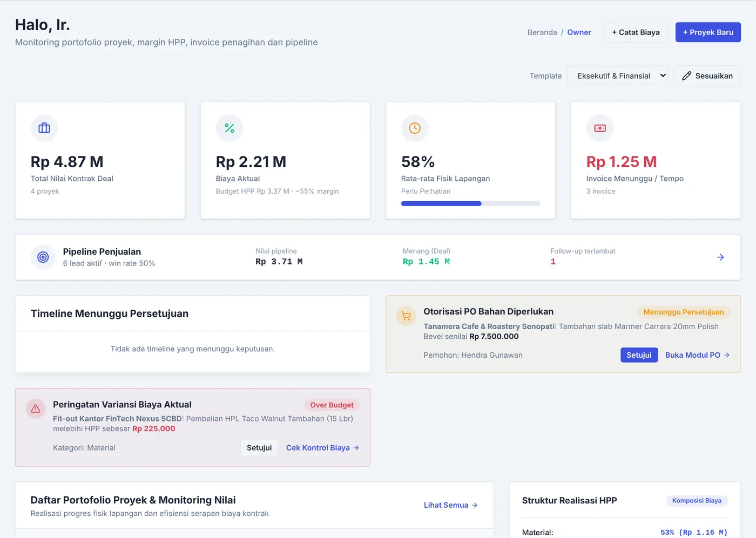Go to Beranda breadcrumb link

tap(542, 32)
